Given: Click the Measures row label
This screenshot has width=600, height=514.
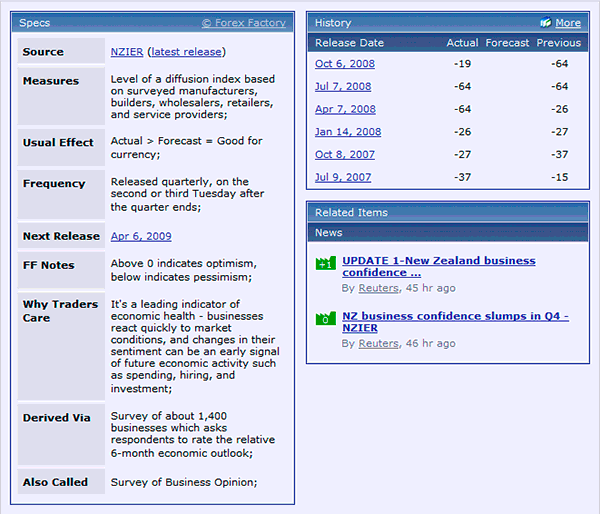Looking at the screenshot, I should (x=51, y=81).
